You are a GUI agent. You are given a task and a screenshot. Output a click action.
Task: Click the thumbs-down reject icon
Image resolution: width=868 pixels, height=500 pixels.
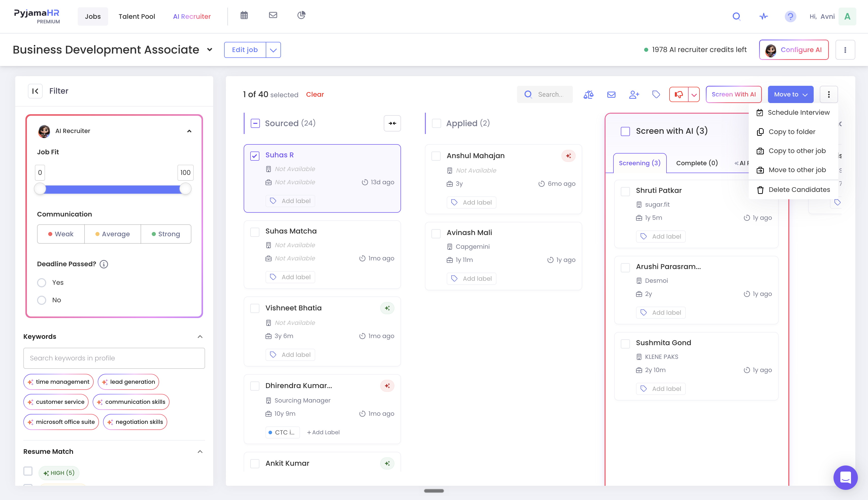point(679,94)
